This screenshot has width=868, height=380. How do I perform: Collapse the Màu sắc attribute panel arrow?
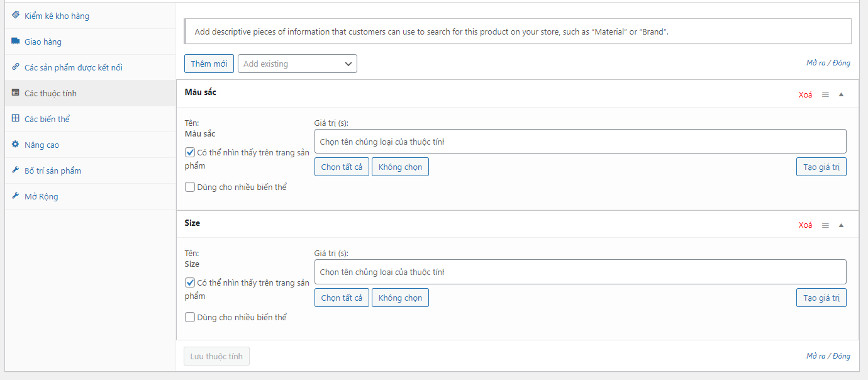tap(841, 95)
